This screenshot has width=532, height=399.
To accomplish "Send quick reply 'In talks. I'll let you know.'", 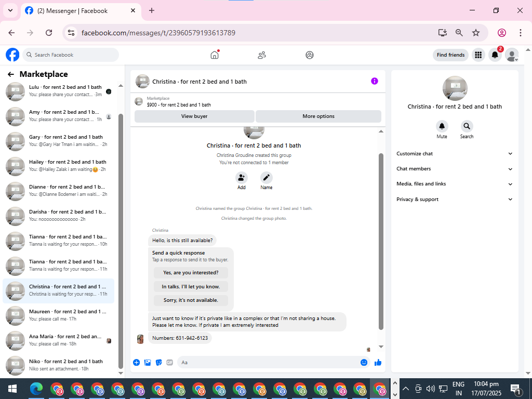I will [x=191, y=286].
